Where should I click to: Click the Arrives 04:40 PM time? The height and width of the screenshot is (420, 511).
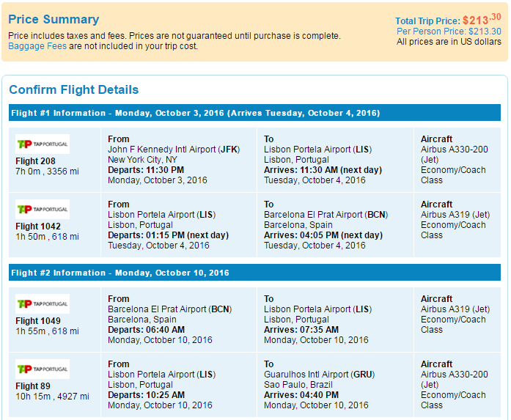[301, 395]
